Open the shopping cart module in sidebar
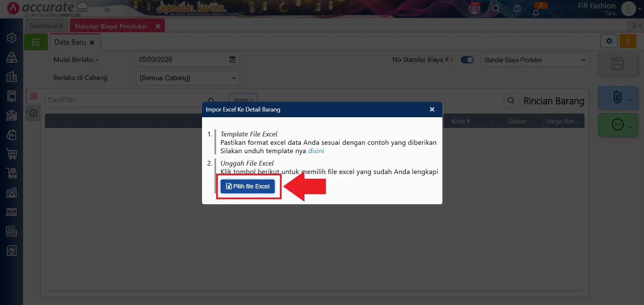This screenshot has height=305, width=644. [x=12, y=154]
